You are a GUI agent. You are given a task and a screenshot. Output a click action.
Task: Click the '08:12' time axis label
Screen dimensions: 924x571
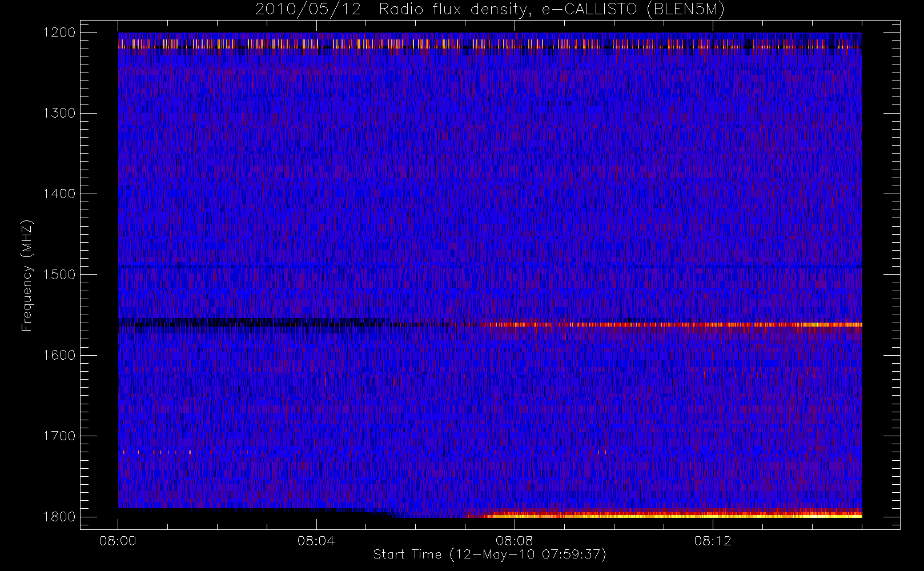coord(712,541)
